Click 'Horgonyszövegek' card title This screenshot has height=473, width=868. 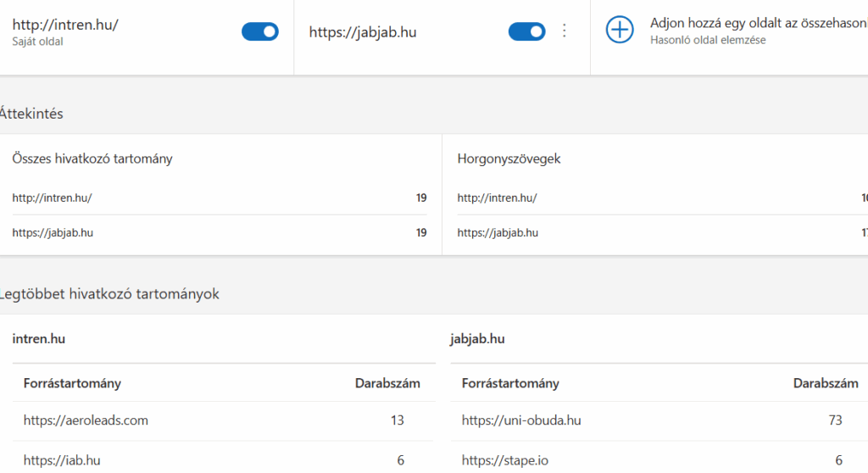click(509, 159)
